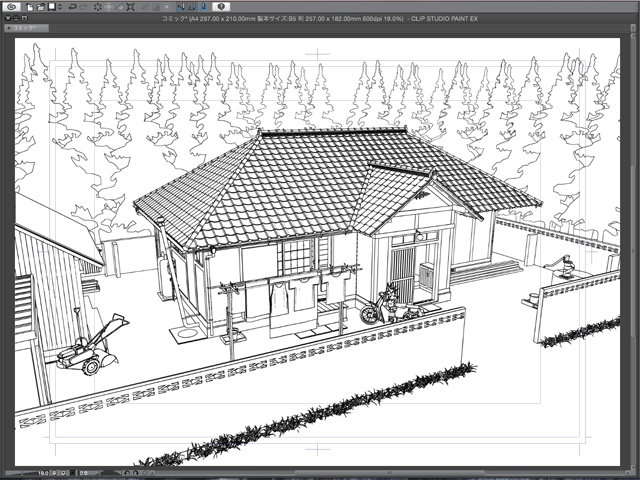The height and width of the screenshot is (480, 640).
Task: Click the Redo arrow icon
Action: pos(84,7)
